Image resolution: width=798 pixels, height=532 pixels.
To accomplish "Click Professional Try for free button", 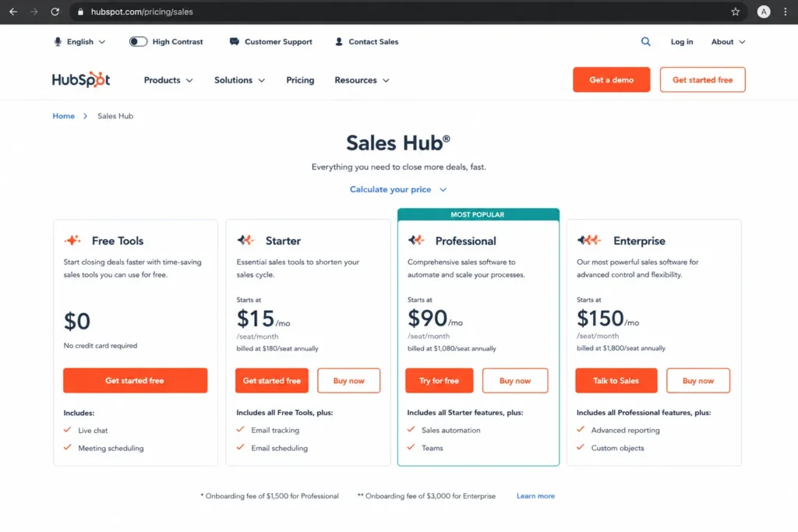I will (440, 380).
